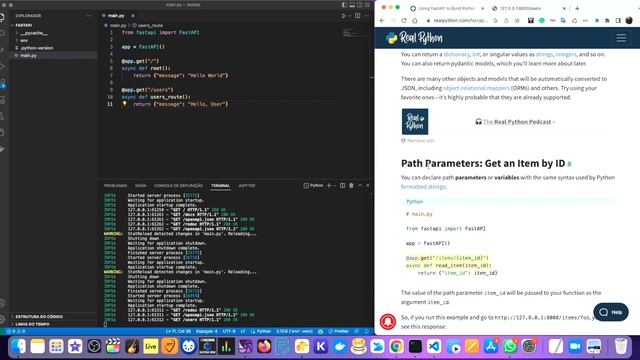Click the Python language mode in status bar
The image size is (640, 360).
[x=263, y=331]
